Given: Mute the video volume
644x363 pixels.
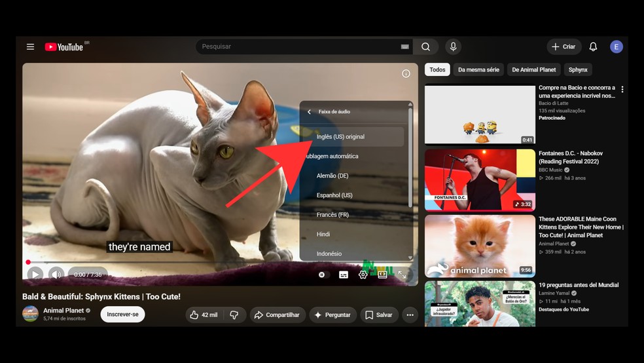Looking at the screenshot, I should tap(56, 274).
